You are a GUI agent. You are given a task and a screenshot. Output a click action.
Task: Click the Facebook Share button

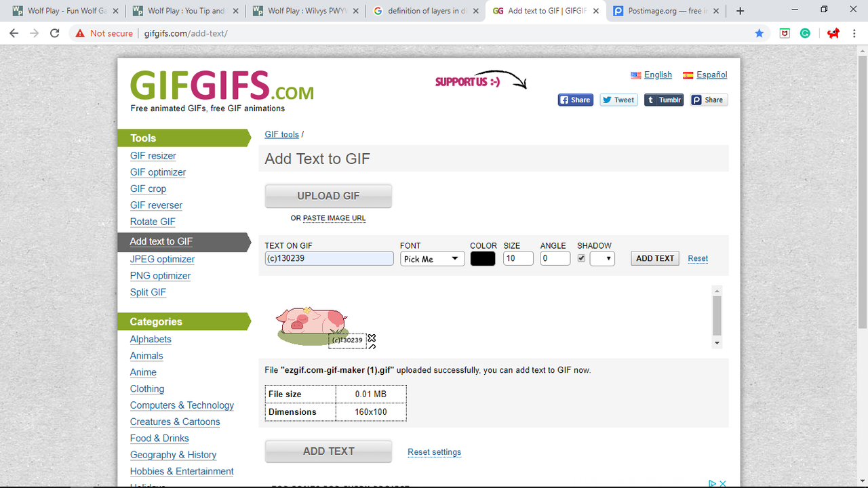click(575, 100)
